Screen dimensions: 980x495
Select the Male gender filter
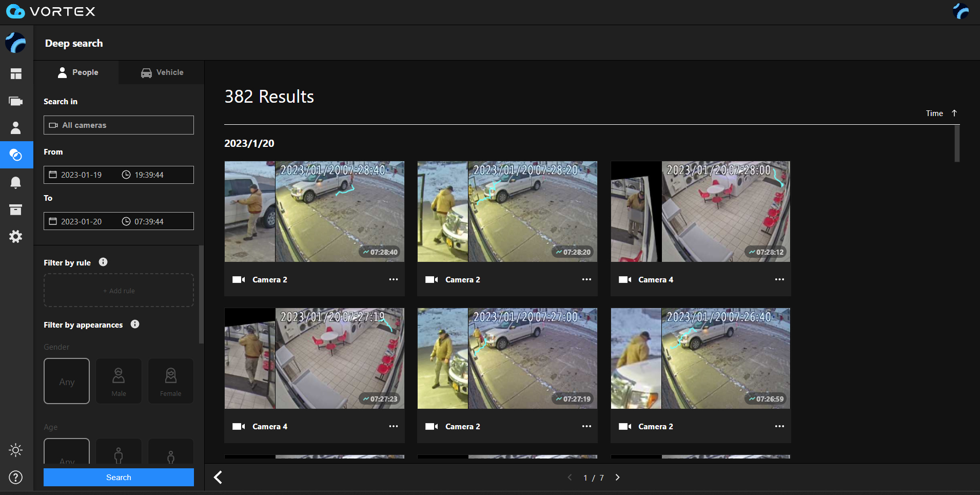point(119,381)
